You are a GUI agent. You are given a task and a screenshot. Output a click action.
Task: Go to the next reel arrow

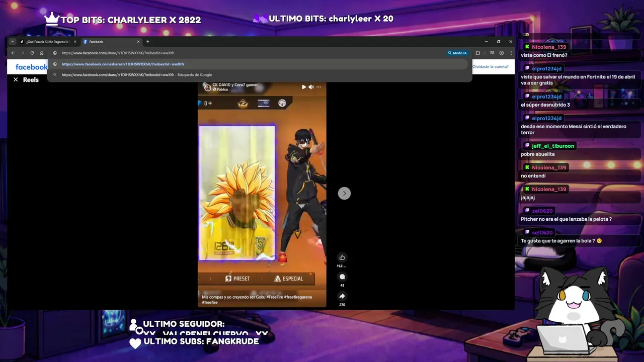pos(344,193)
